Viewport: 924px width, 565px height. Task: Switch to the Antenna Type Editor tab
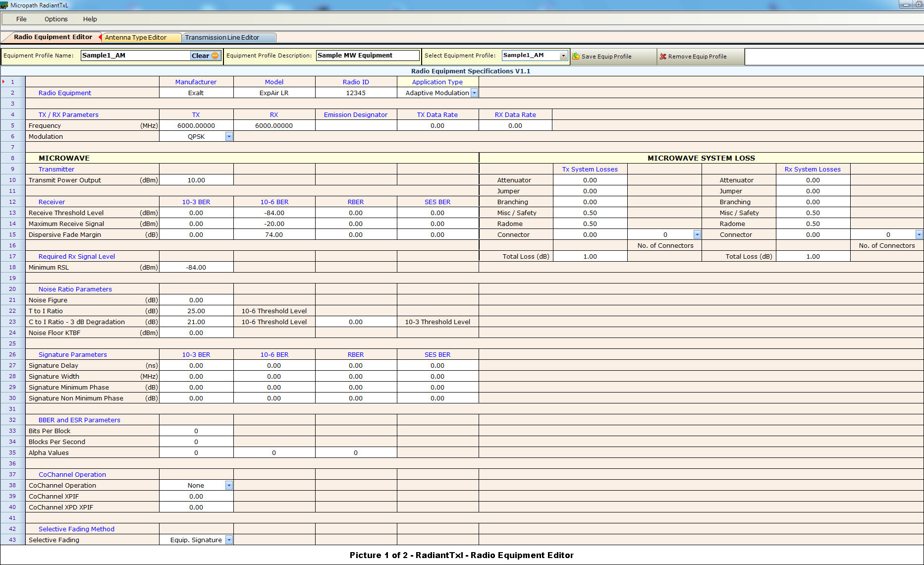(x=136, y=38)
